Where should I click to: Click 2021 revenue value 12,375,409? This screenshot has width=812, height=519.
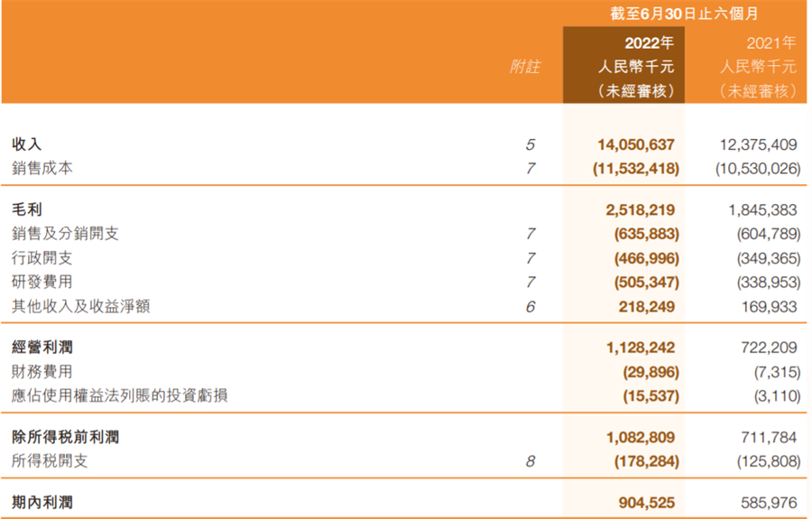tap(758, 144)
